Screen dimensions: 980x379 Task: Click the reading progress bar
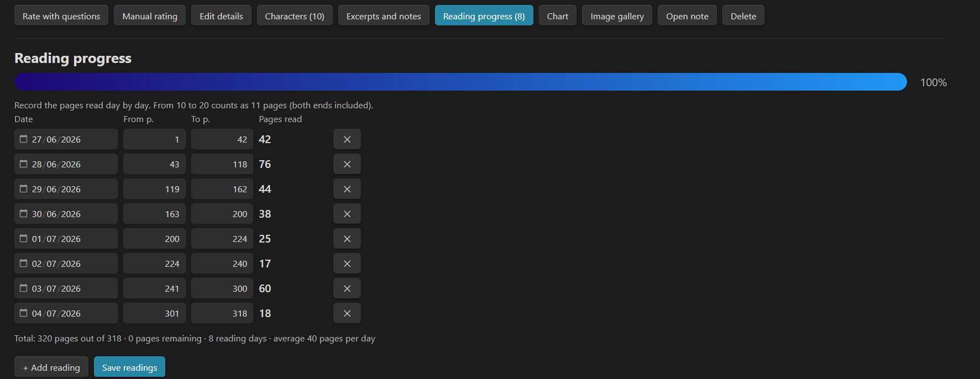pos(460,82)
